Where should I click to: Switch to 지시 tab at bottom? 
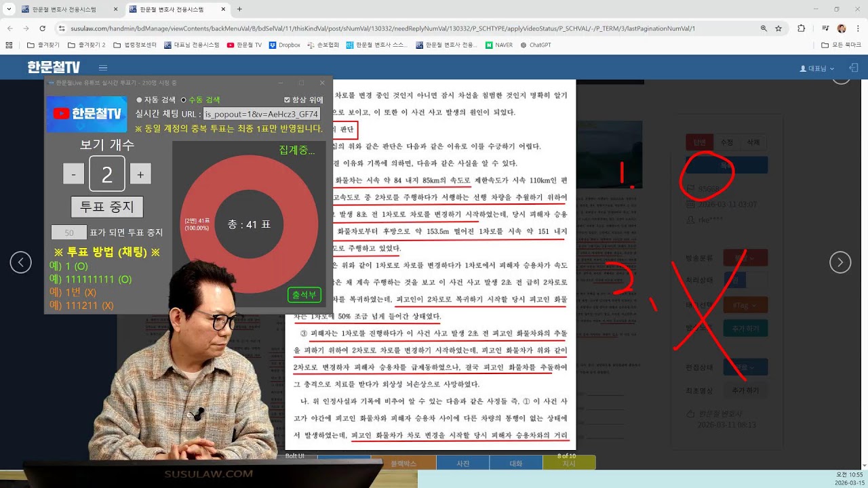569,464
